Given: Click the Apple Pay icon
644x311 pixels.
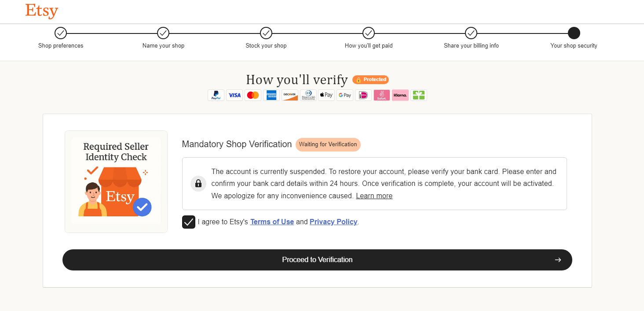Looking at the screenshot, I should click(x=326, y=95).
